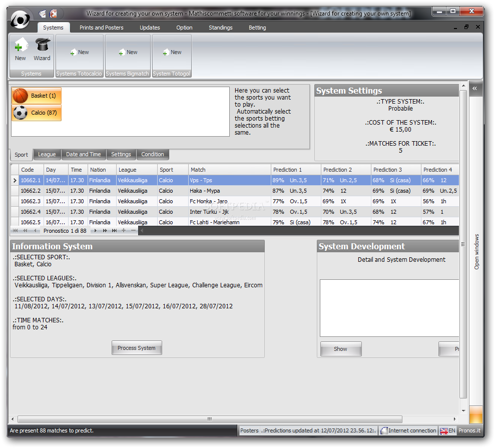The height and width of the screenshot is (448, 495).
Task: Sort by the Code column header
Action: [x=31, y=170]
